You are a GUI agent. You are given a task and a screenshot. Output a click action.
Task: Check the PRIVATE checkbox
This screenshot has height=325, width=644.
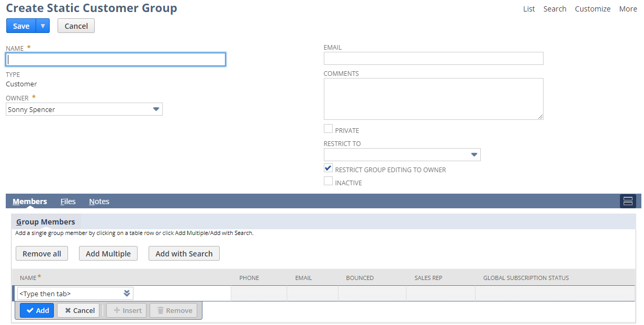click(328, 128)
